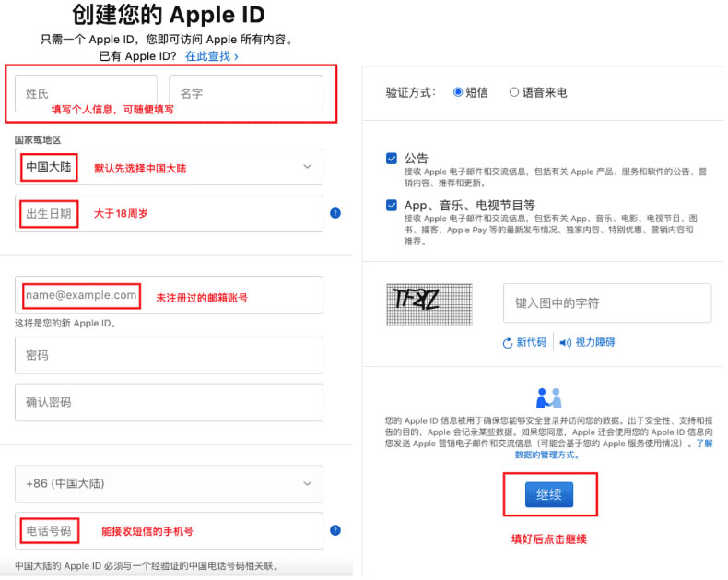728x580 pixels.
Task: Select the 语音来电 verification radio button
Action: pyautogui.click(x=514, y=92)
